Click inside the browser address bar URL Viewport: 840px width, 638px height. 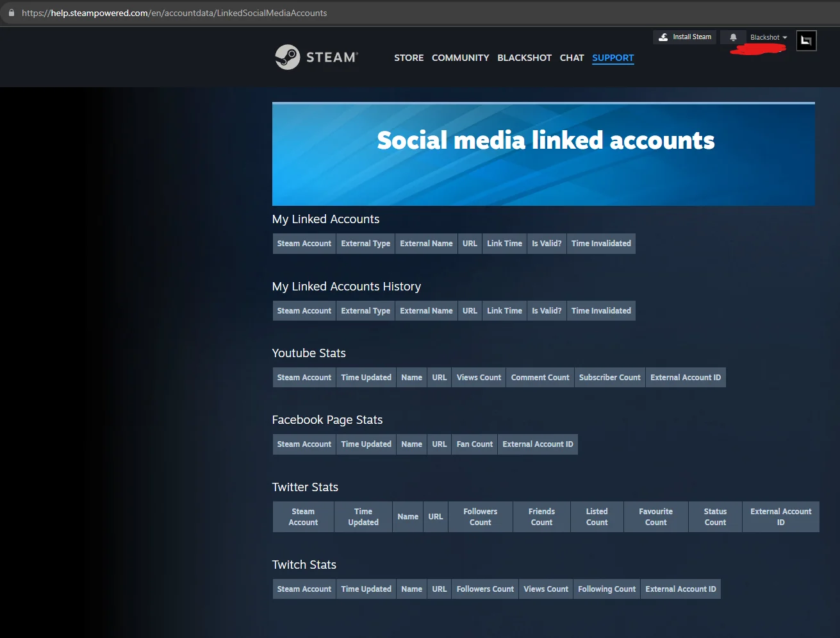[192, 13]
